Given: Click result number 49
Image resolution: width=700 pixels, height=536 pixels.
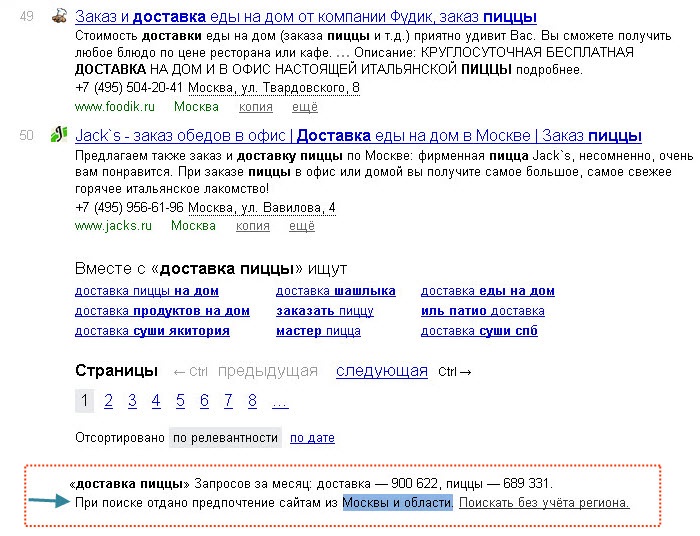Looking at the screenshot, I should (x=27, y=17).
